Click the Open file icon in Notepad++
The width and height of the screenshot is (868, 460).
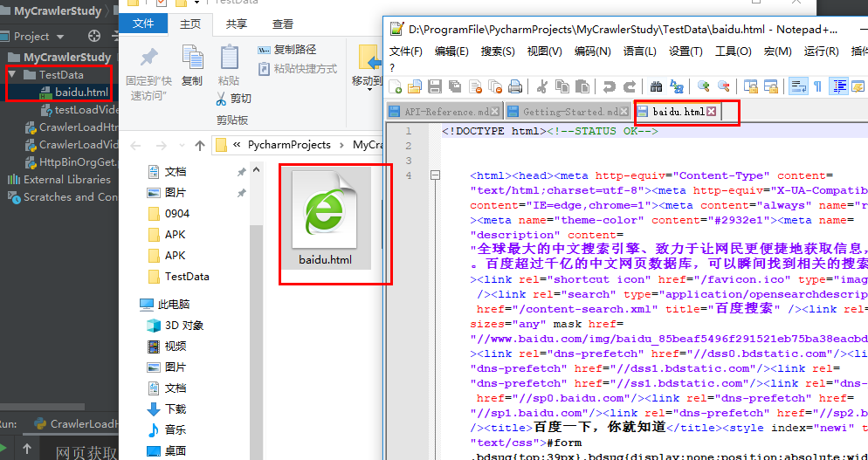coord(415,86)
